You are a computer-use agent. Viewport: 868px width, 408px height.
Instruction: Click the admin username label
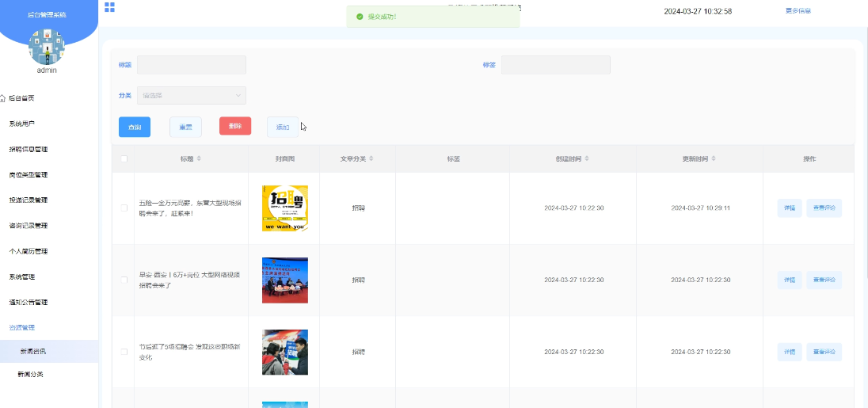(x=47, y=71)
